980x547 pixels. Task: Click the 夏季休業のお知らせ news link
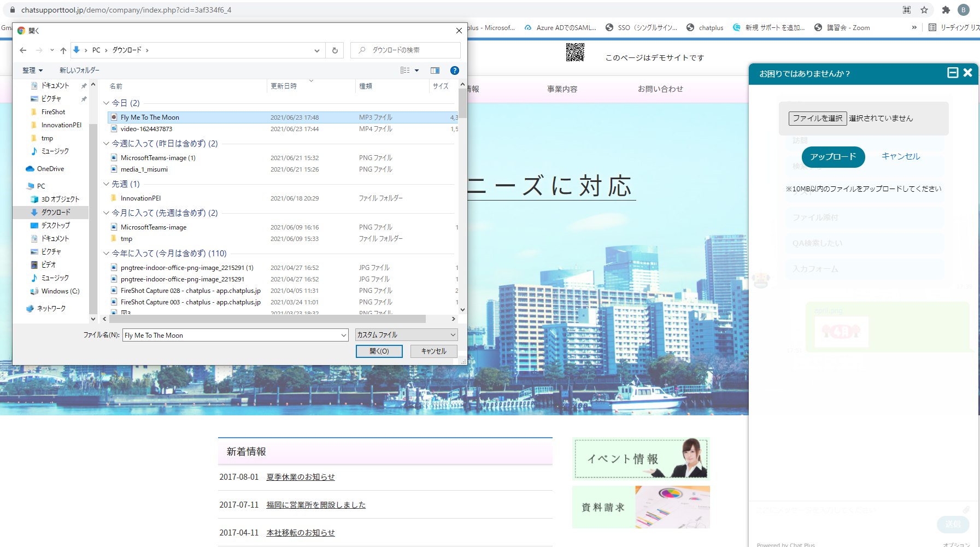point(300,477)
